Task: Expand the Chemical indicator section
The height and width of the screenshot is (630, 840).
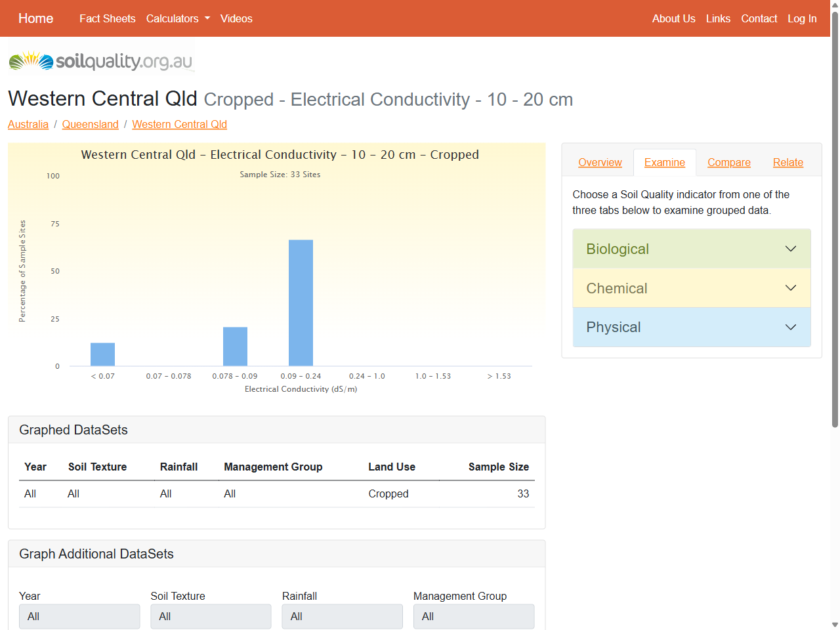Action: (x=691, y=288)
